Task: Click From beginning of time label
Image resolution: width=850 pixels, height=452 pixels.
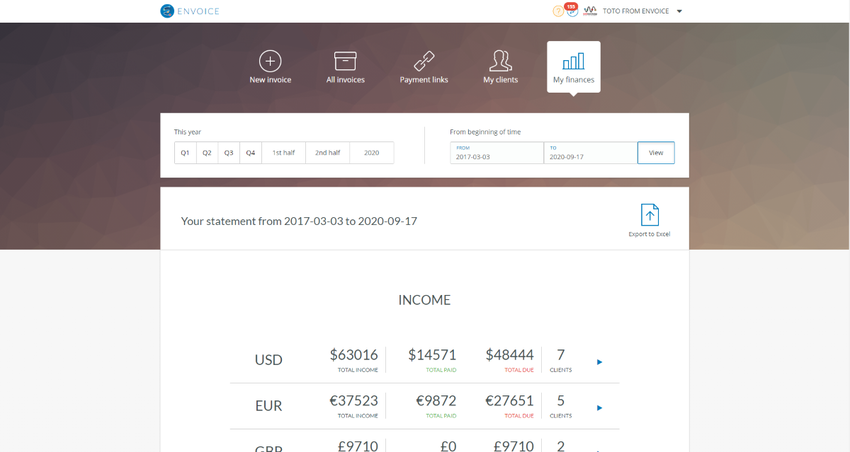Action: (485, 132)
